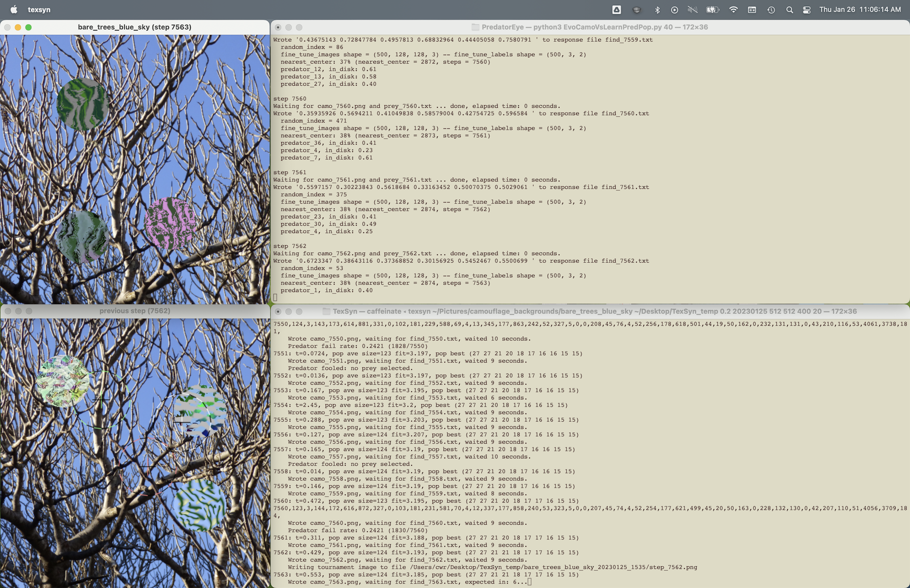The height and width of the screenshot is (588, 910).
Task: Click the green-and-white swirled camouflage disk in step 7563 image
Action: pyautogui.click(x=83, y=104)
